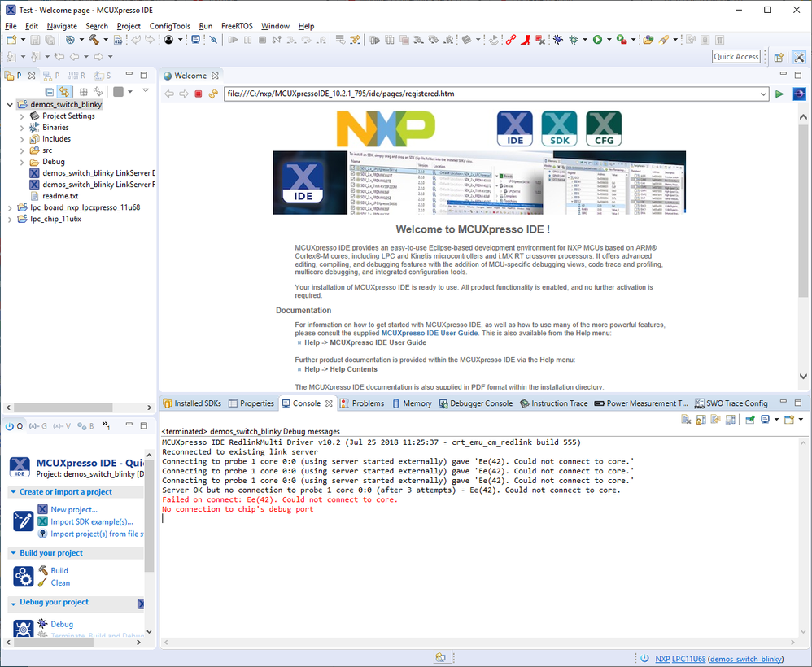Viewport: 812px width, 667px height.
Task: Click the blue monitor console toolbar icon
Action: point(196,39)
